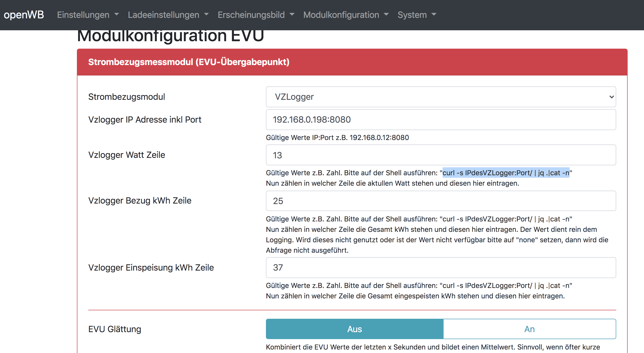Click the Vzlogger Bezug kWh Zeile field
The width and height of the screenshot is (644, 353).
pos(441,201)
